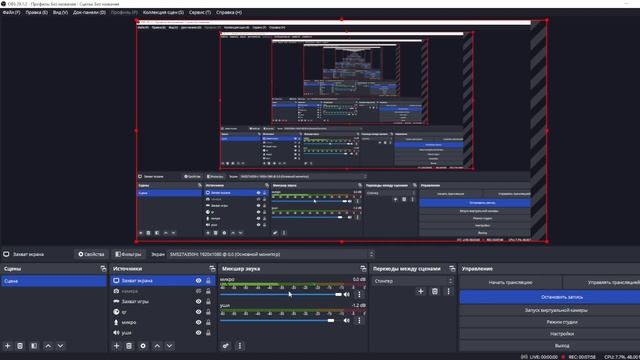Open the Правка menu
Viewport: 640px width, 360px height.
[36, 12]
